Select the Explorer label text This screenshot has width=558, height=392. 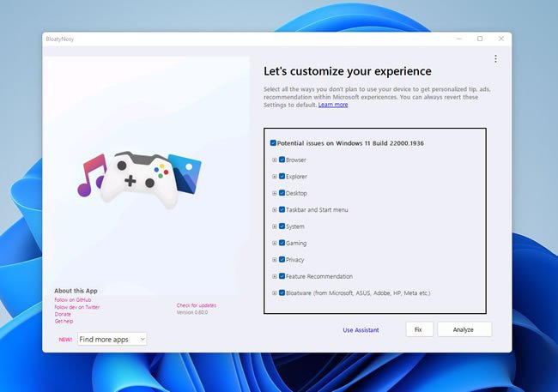tap(296, 177)
